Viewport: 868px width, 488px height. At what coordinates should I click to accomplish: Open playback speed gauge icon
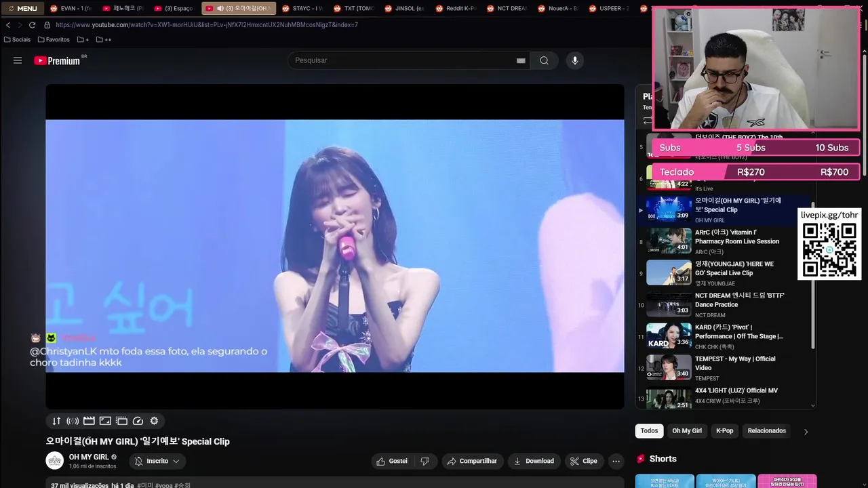click(x=138, y=421)
